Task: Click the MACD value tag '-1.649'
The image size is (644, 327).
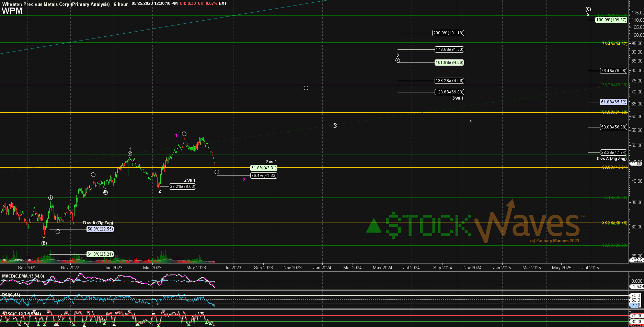Action: (x=636, y=286)
